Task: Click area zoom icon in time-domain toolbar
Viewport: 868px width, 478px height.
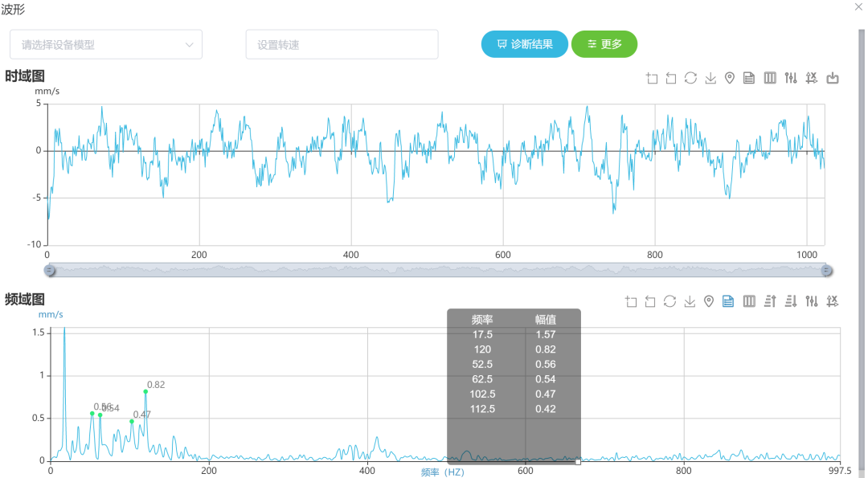Action: [x=652, y=78]
